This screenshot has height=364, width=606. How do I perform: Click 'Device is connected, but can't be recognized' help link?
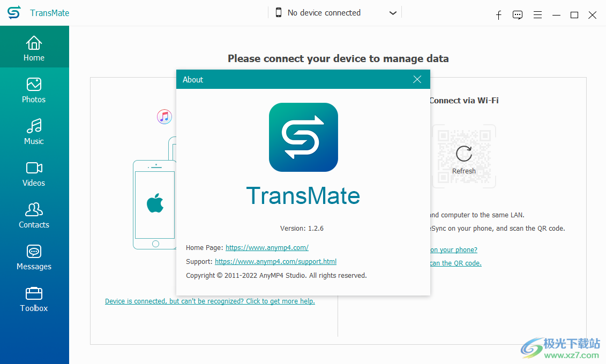pyautogui.click(x=210, y=301)
